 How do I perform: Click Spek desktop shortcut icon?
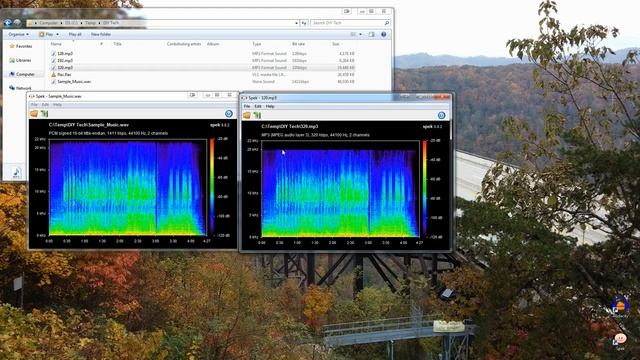(x=620, y=340)
